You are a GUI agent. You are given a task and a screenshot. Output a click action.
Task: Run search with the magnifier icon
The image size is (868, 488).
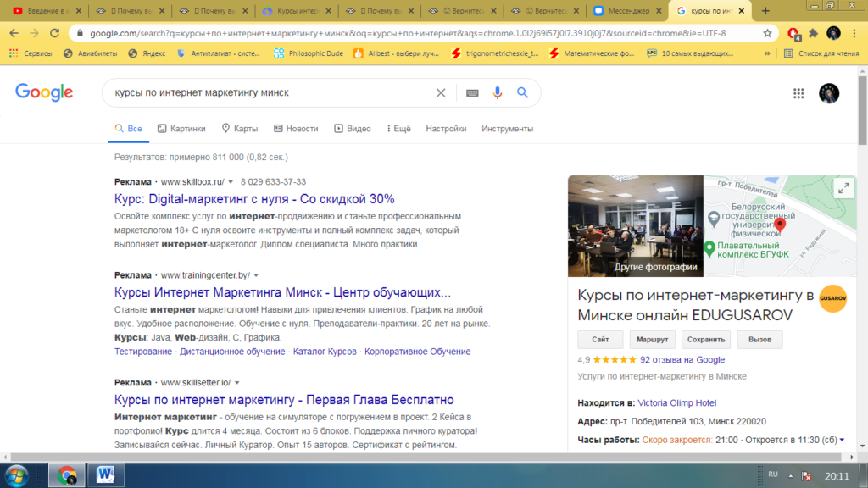click(x=522, y=93)
